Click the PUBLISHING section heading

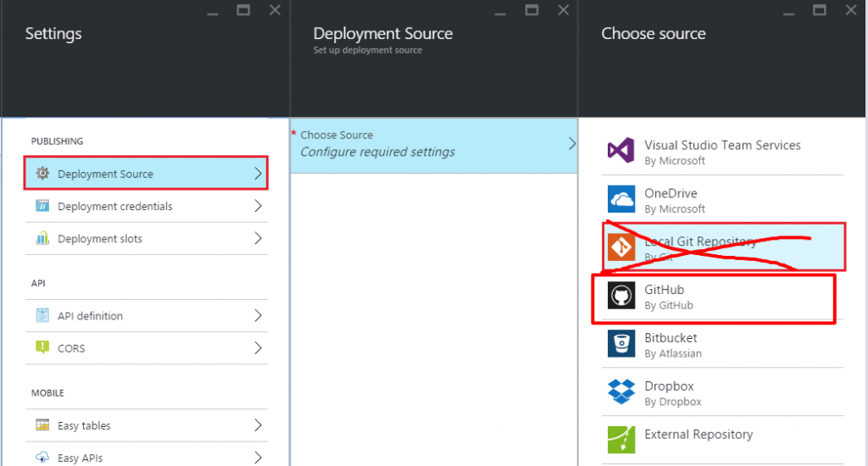pyautogui.click(x=57, y=141)
